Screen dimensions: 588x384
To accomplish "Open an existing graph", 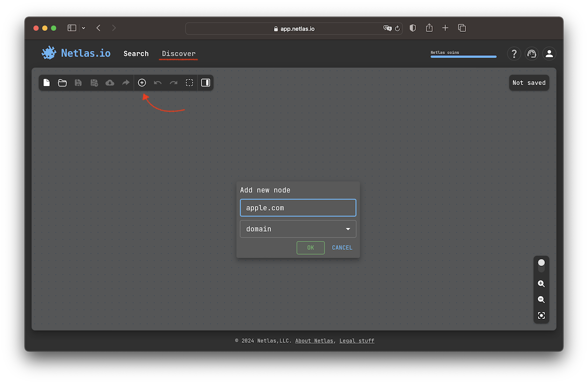I will pyautogui.click(x=62, y=82).
